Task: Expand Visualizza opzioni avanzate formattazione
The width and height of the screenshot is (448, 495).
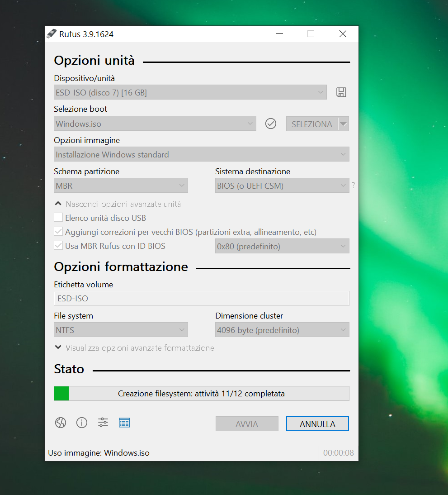Action: tap(134, 348)
